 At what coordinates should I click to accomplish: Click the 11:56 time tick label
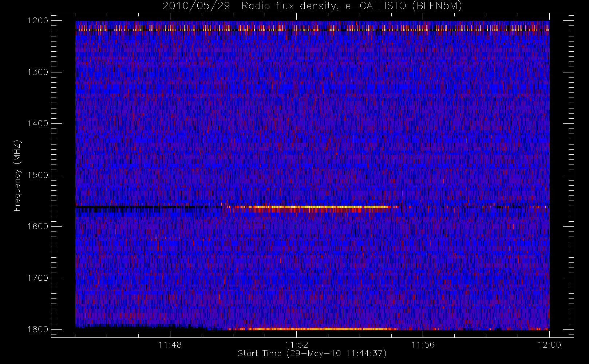tap(423, 345)
